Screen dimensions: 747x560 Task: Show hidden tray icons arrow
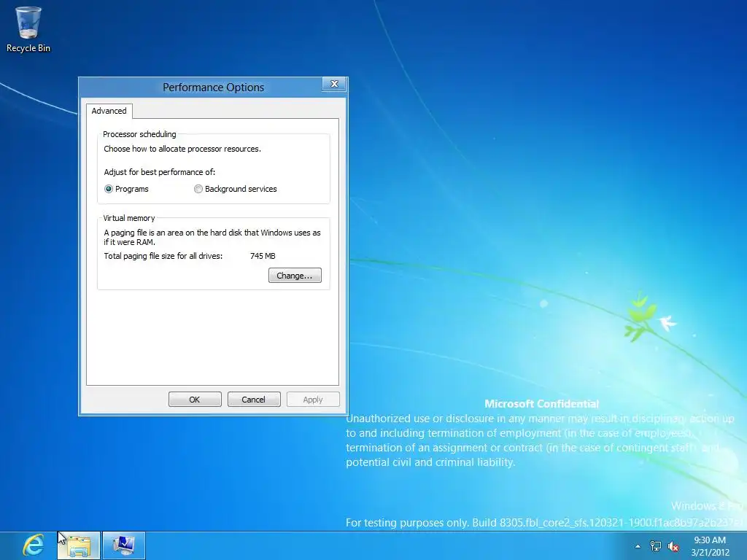(x=638, y=546)
